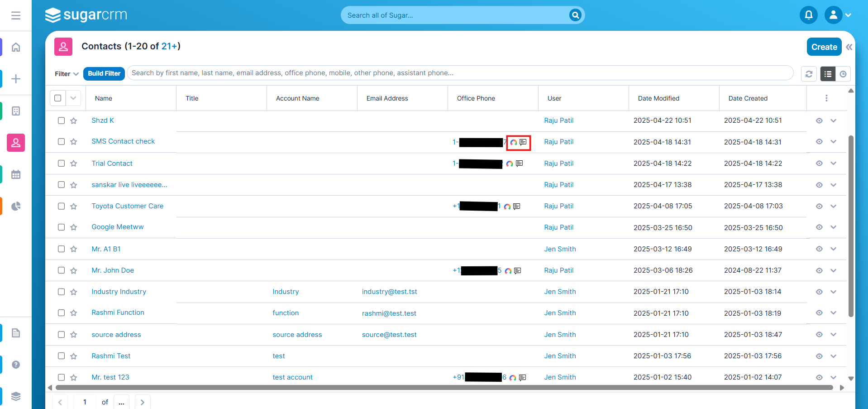Sort by the Date Modified column header
The image size is (868, 409).
(x=659, y=98)
